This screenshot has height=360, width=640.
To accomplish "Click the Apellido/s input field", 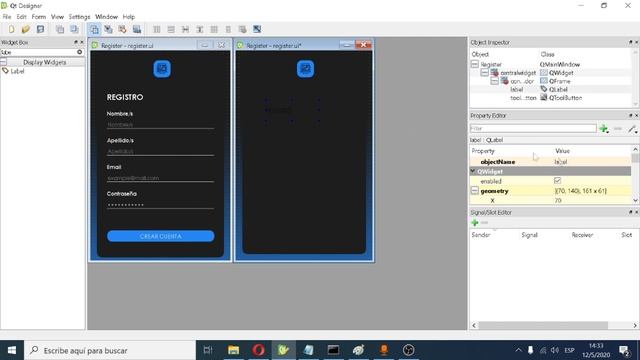I will [160, 151].
